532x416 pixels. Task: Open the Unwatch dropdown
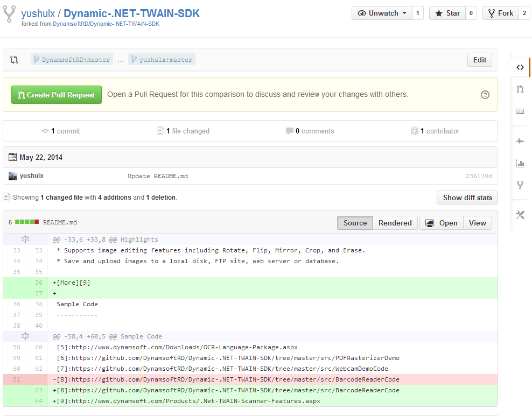pyautogui.click(x=382, y=13)
